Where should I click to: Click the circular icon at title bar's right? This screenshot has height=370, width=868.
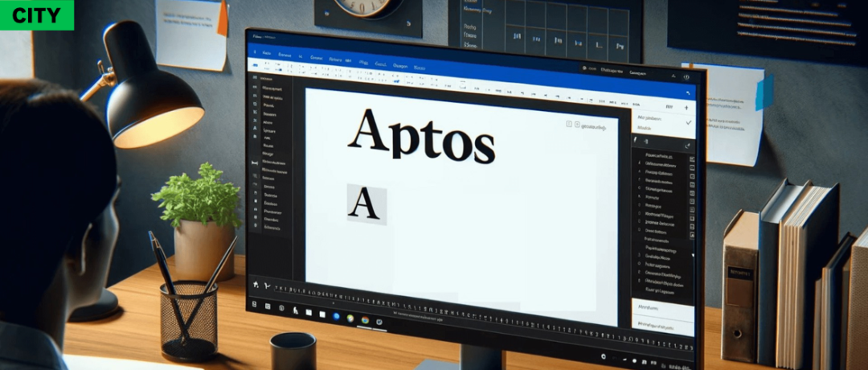686,77
